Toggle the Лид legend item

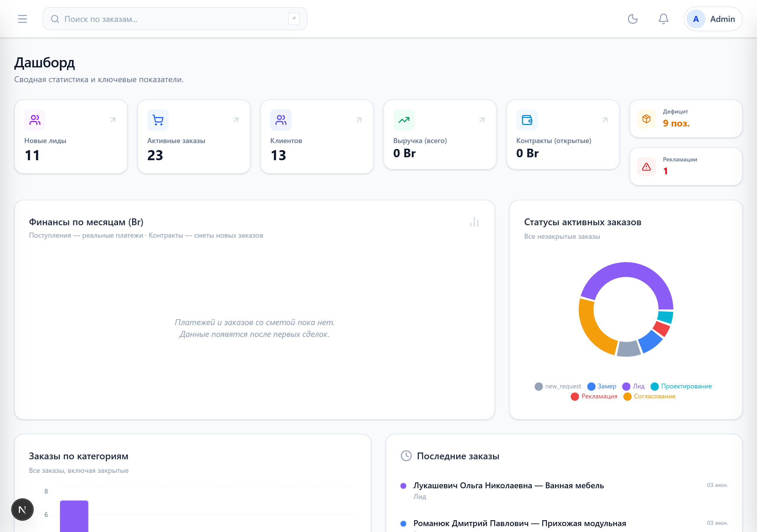pyautogui.click(x=633, y=386)
